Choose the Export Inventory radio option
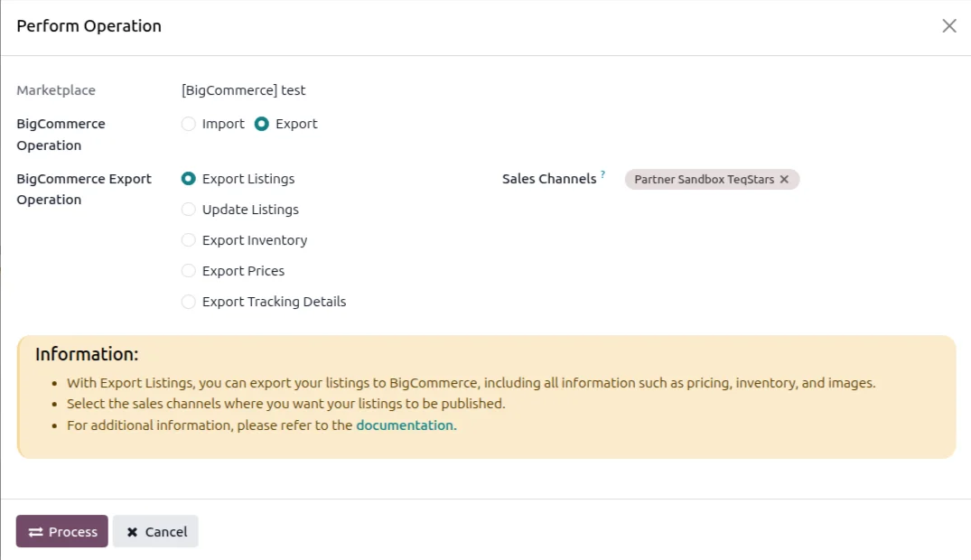 point(188,240)
